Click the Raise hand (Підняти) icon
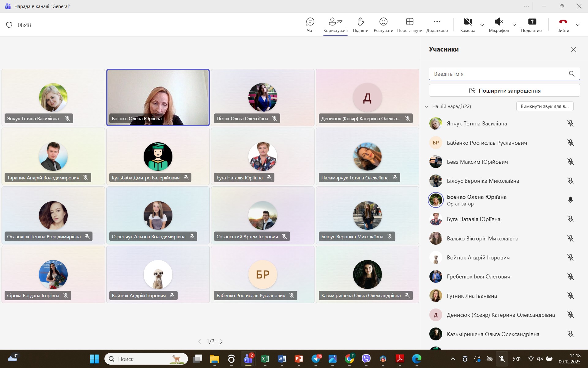 [360, 22]
